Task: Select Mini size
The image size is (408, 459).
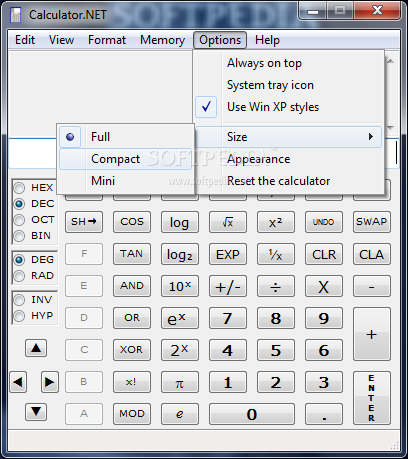Action: pyautogui.click(x=126, y=181)
